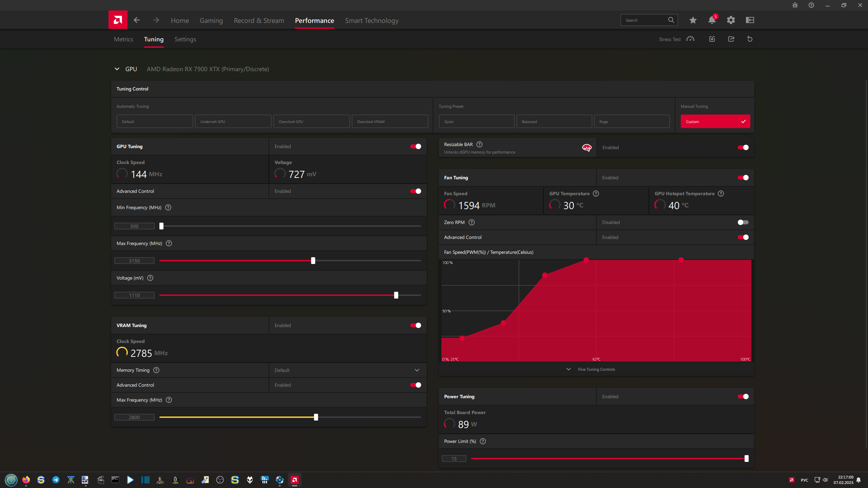
Task: Collapse the GPU section chevron
Action: point(117,69)
